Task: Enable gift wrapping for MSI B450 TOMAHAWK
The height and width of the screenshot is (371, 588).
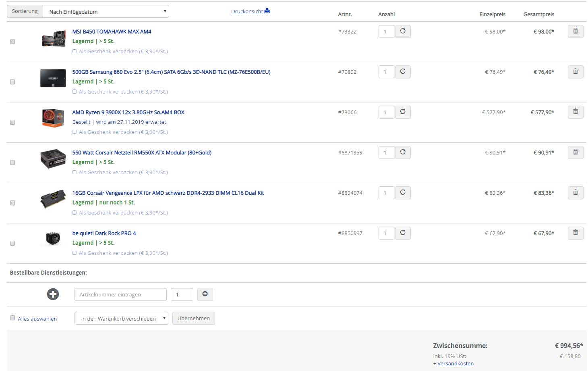Action: pyautogui.click(x=75, y=51)
